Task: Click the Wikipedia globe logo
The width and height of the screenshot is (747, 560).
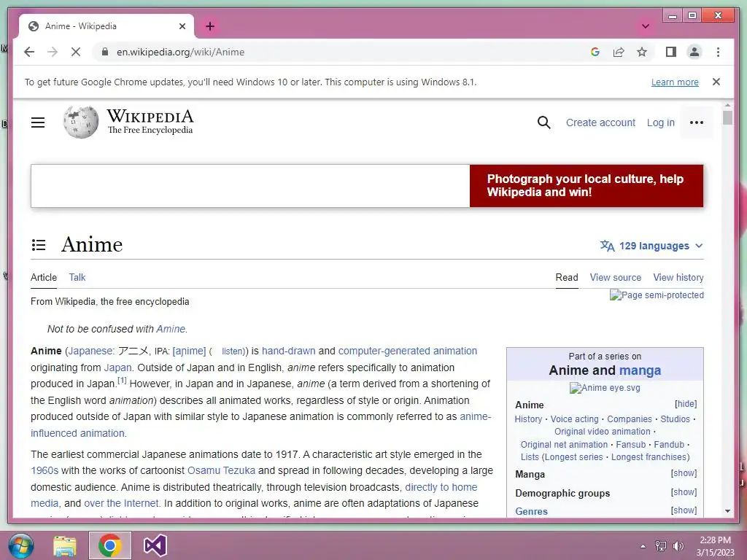Action: click(81, 122)
